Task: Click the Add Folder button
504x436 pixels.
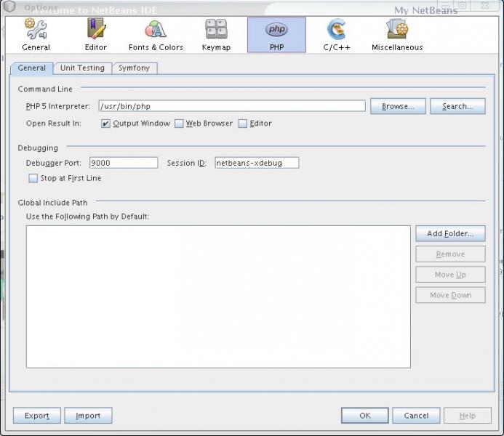Action: click(x=450, y=233)
